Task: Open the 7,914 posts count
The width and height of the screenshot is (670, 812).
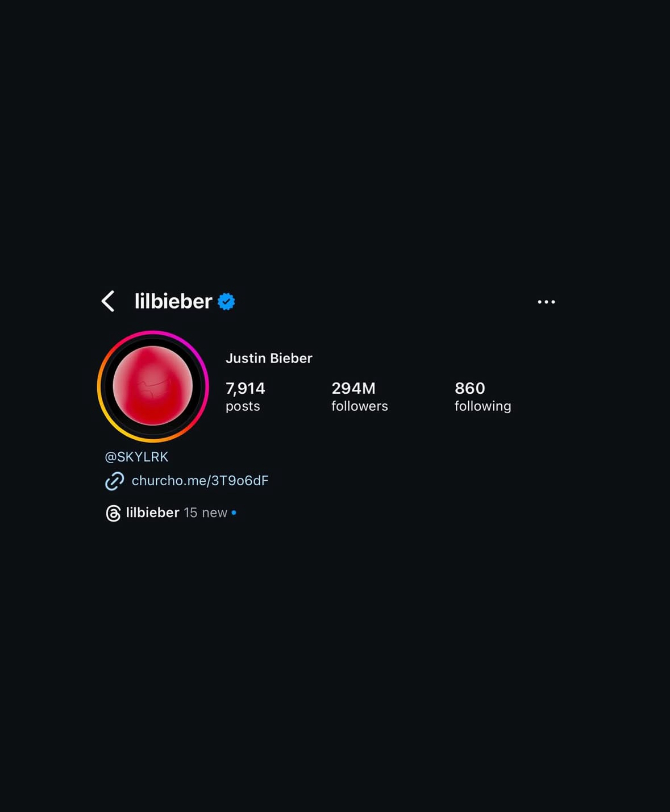Action: 245,388
